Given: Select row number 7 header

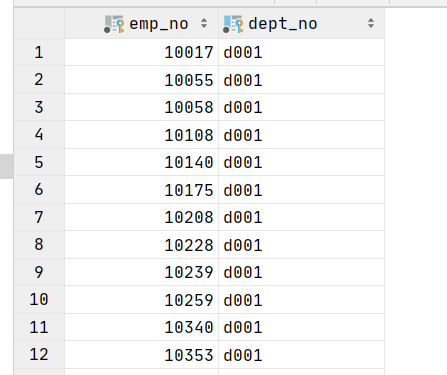Looking at the screenshot, I should pyautogui.click(x=39, y=217).
